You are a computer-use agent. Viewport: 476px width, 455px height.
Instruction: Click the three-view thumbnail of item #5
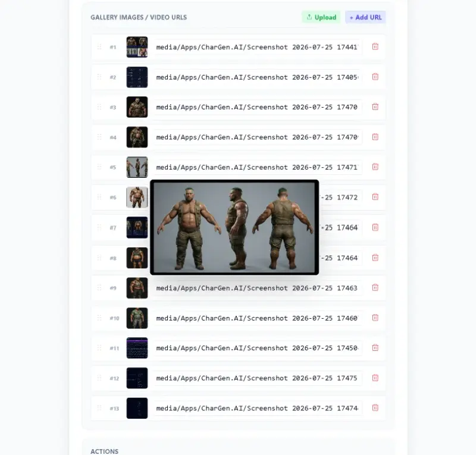137,167
